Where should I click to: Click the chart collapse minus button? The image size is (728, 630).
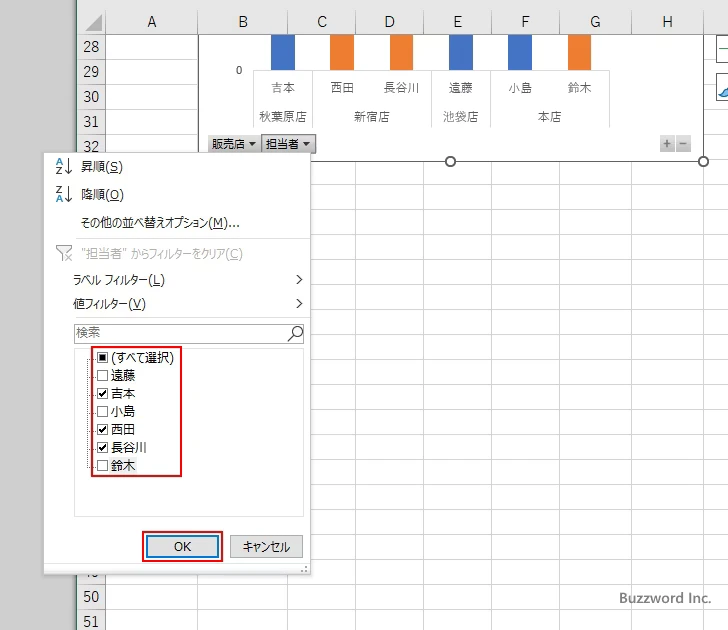click(683, 144)
